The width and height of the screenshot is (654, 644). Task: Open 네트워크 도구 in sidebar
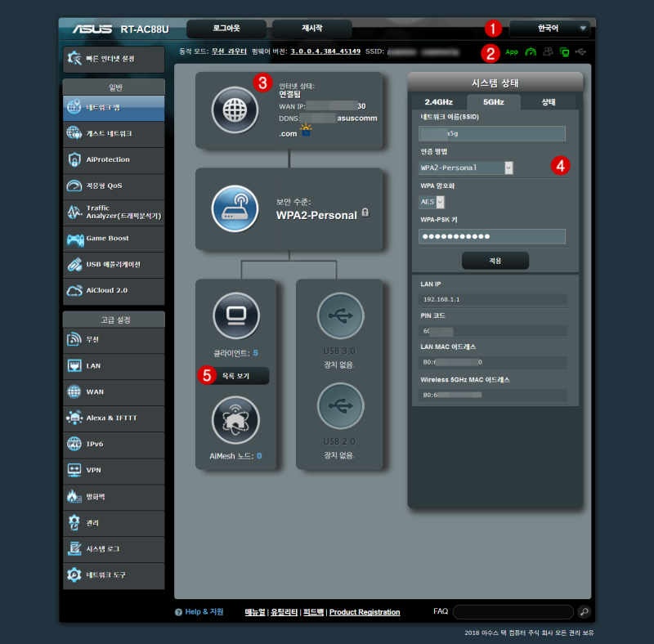tap(114, 575)
